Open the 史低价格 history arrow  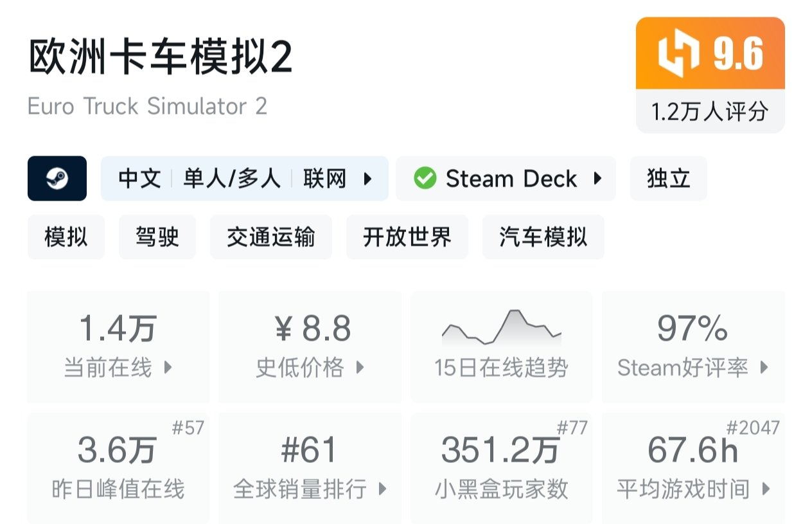click(x=360, y=368)
